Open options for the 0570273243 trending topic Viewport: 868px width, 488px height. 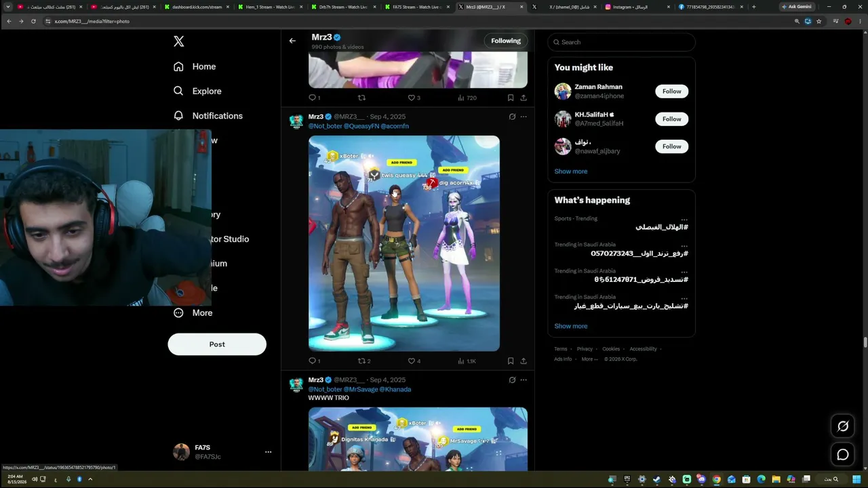pyautogui.click(x=684, y=245)
